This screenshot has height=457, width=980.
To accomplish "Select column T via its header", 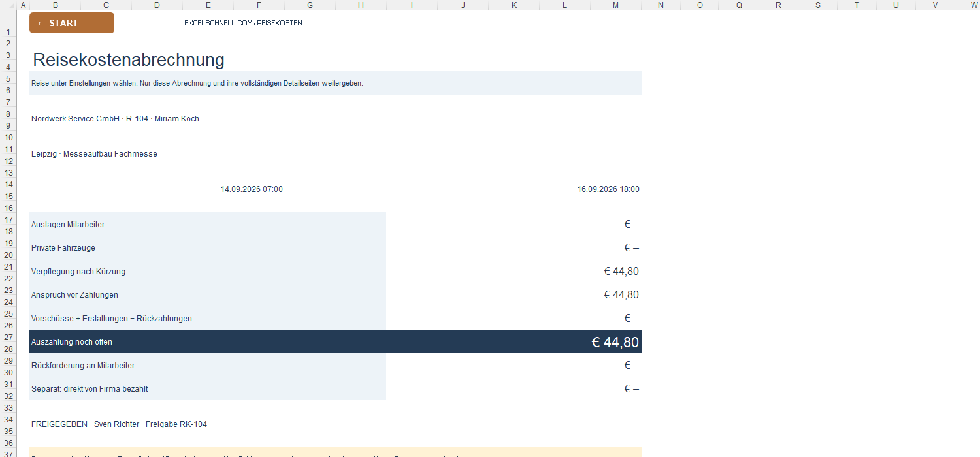I will (857, 5).
